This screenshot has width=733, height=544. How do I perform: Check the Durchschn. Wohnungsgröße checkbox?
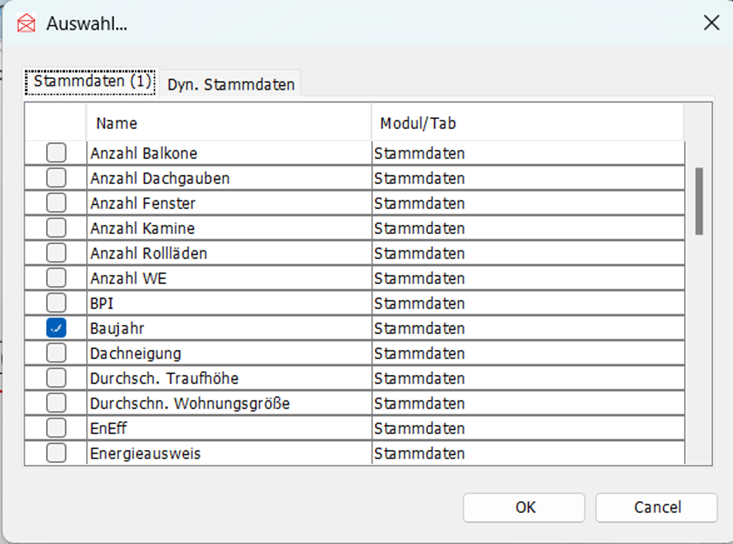pos(57,403)
